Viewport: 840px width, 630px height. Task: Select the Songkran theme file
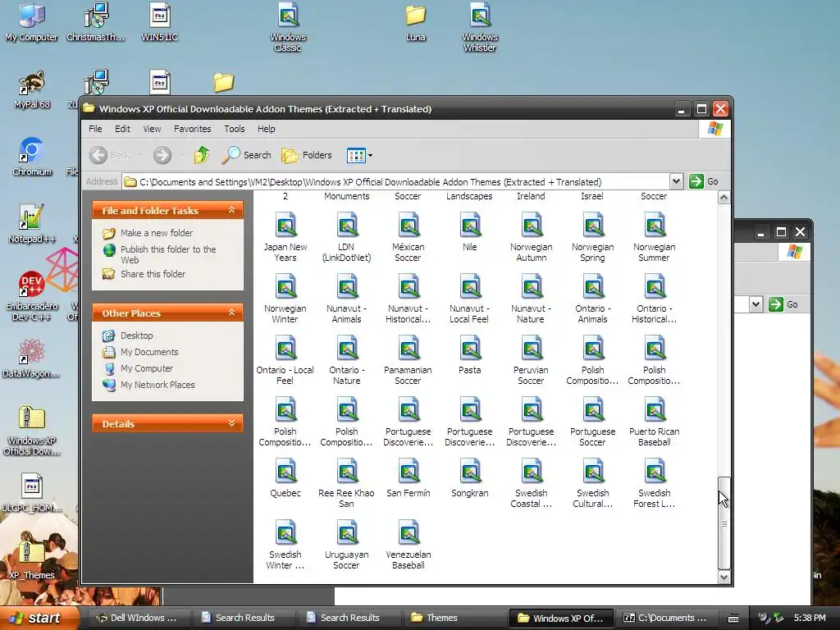(x=470, y=478)
